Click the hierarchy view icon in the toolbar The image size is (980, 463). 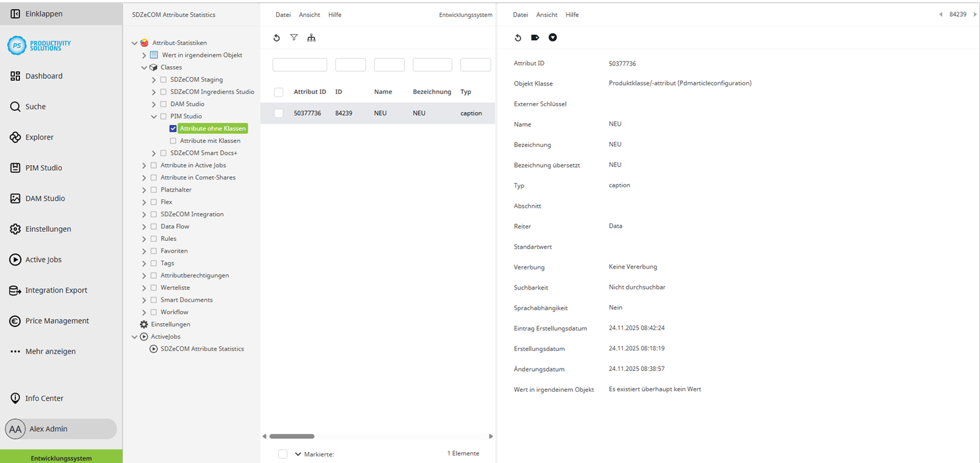[x=311, y=38]
